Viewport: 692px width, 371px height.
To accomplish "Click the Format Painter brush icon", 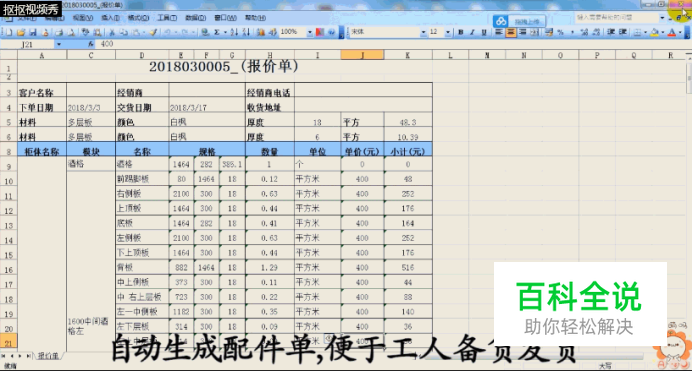I will coord(153,32).
